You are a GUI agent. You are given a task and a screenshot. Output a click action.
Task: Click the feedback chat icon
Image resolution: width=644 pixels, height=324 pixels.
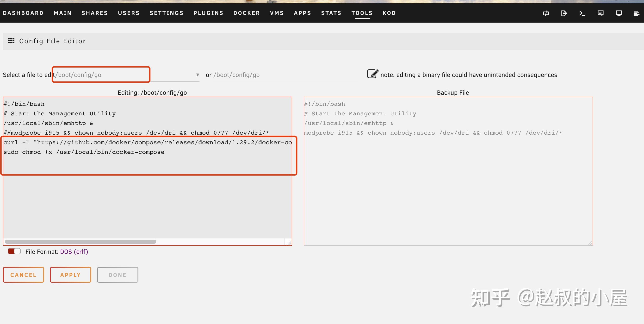click(601, 13)
